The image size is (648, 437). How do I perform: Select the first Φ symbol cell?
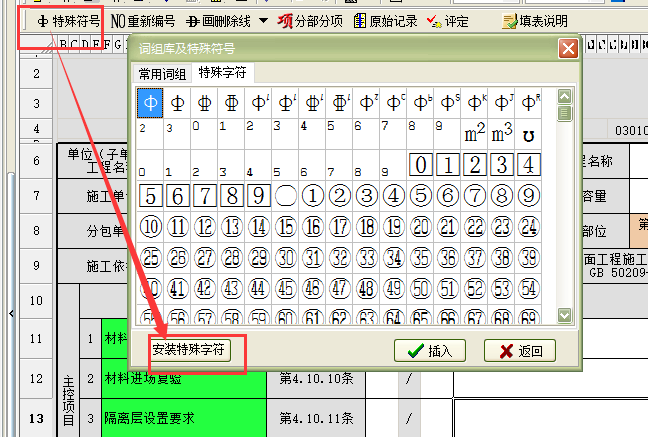coord(150,102)
